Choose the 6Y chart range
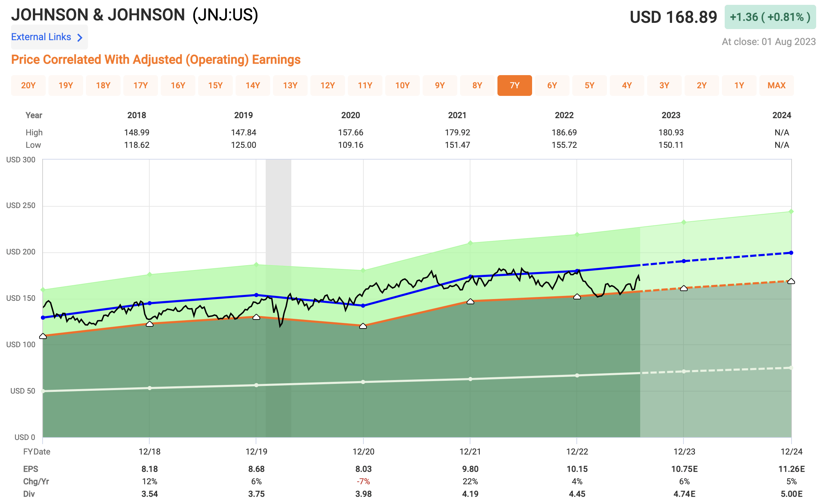The image size is (821, 504). 552,85
